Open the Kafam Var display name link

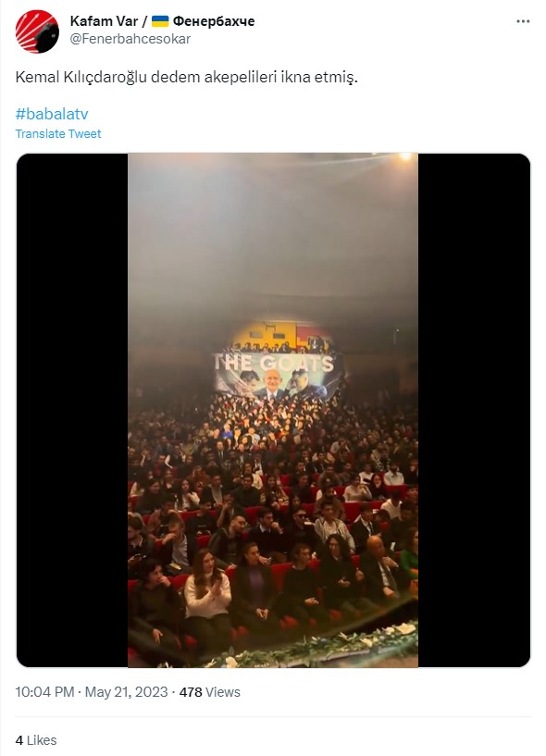click(162, 20)
